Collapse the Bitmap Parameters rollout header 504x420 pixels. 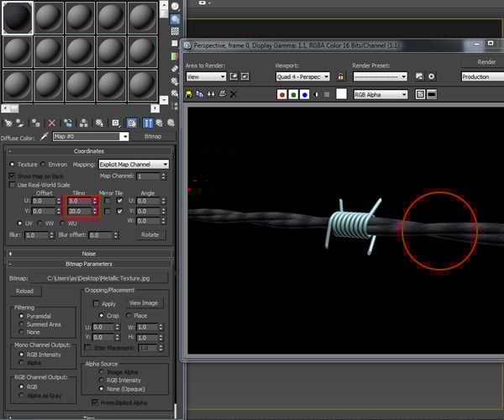tap(88, 264)
